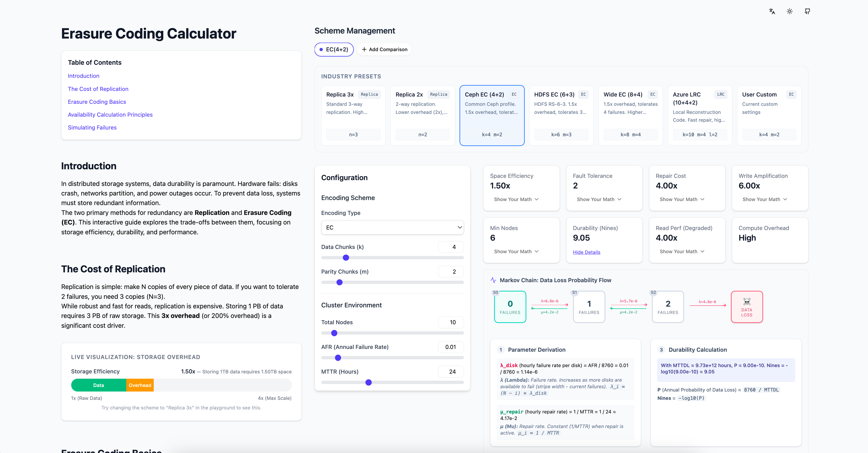Open the GitHub repository icon
This screenshot has width=868, height=453.
807,12
